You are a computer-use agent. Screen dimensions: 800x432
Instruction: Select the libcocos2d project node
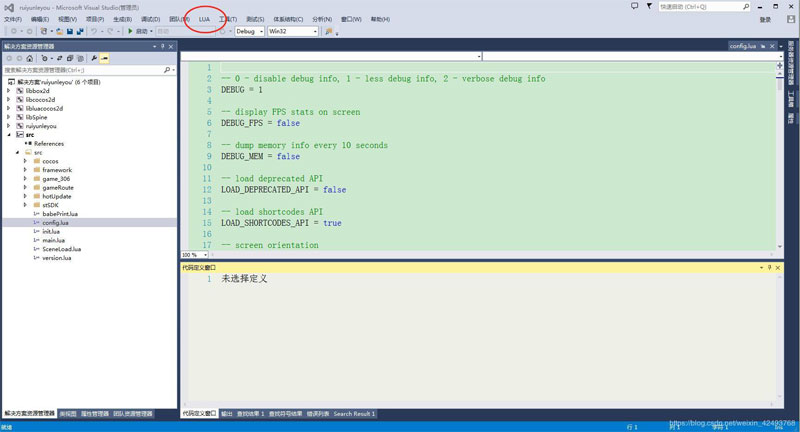pyautogui.click(x=40, y=99)
